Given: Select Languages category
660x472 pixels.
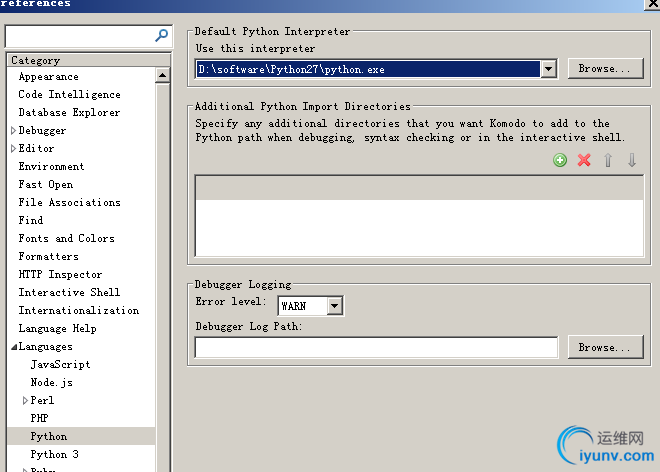Looking at the screenshot, I should click(45, 347).
